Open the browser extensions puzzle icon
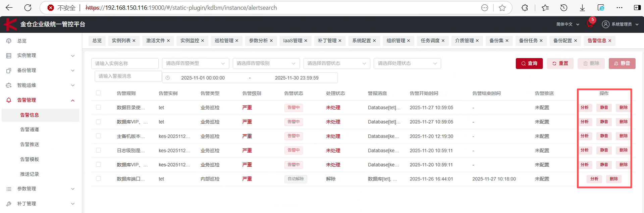644x213 pixels. tap(525, 8)
